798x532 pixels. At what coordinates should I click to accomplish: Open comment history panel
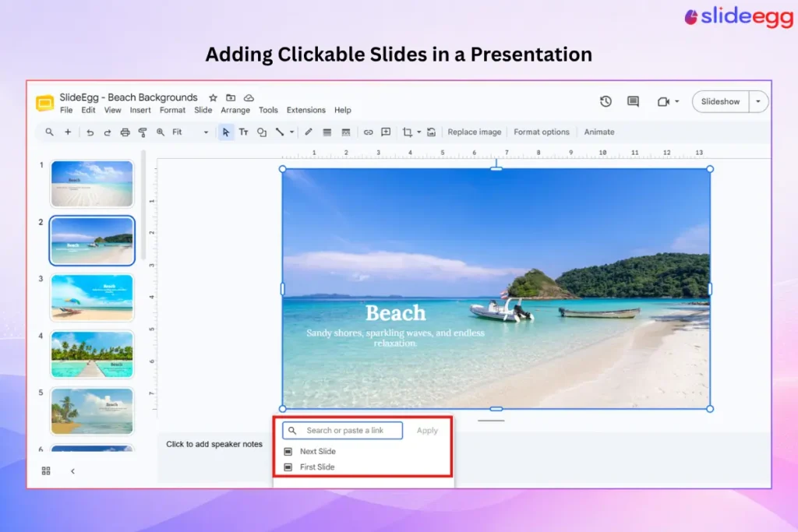pyautogui.click(x=633, y=101)
